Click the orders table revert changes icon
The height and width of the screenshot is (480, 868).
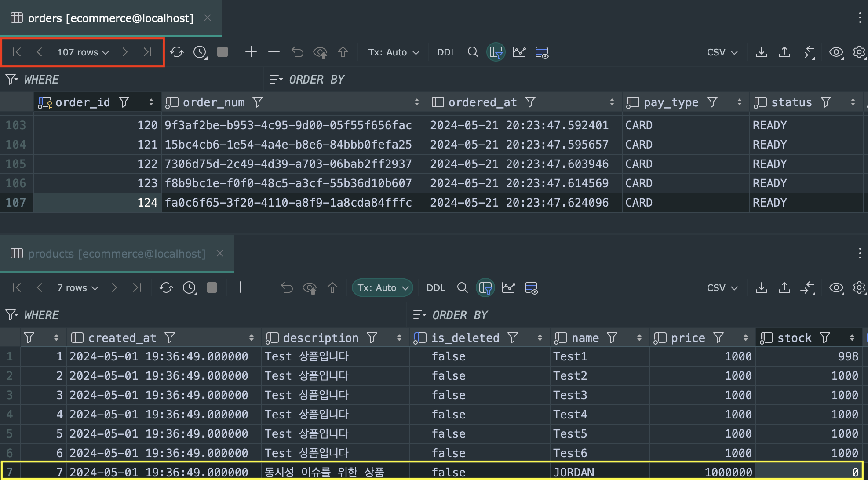tap(297, 52)
